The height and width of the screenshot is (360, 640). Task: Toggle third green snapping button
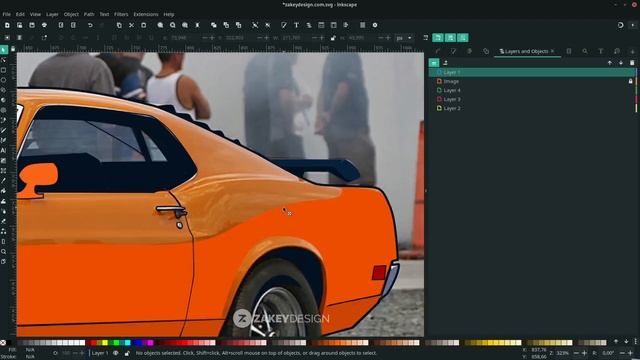pos(463,38)
